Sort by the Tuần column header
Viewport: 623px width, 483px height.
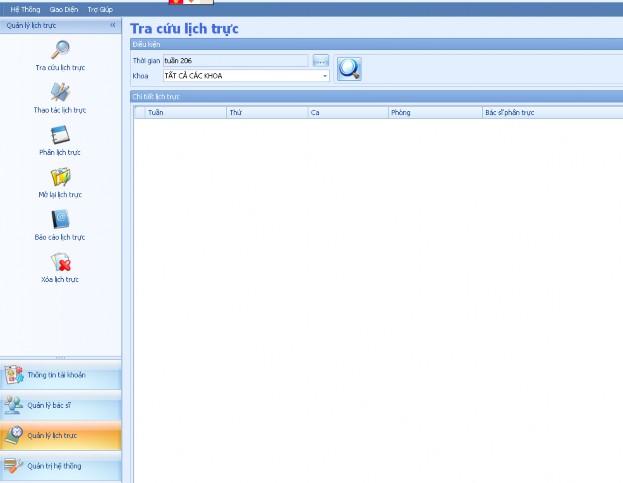(x=186, y=113)
